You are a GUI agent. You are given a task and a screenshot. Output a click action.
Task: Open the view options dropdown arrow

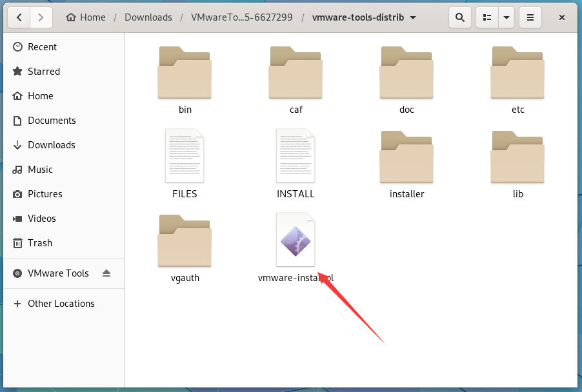point(507,17)
